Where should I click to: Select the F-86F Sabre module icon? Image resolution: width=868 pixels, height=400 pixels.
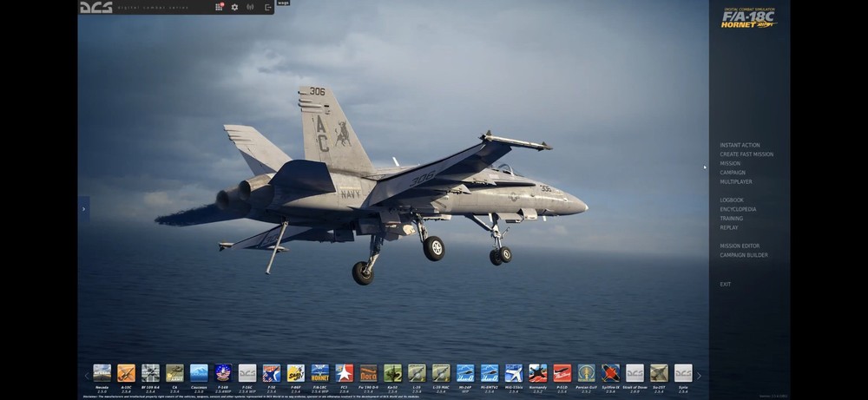point(296,373)
